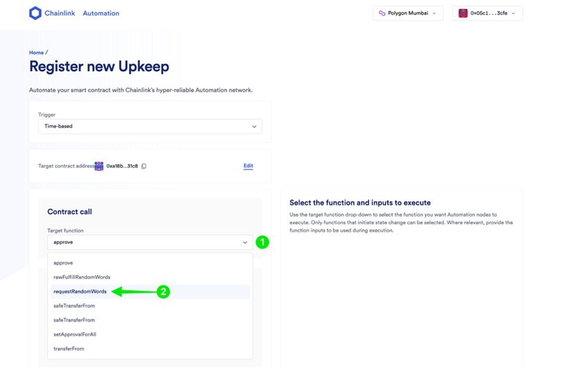The height and width of the screenshot is (368, 588).
Task: Open the 0x05c1...3cfe wallet dropdown
Action: [487, 13]
